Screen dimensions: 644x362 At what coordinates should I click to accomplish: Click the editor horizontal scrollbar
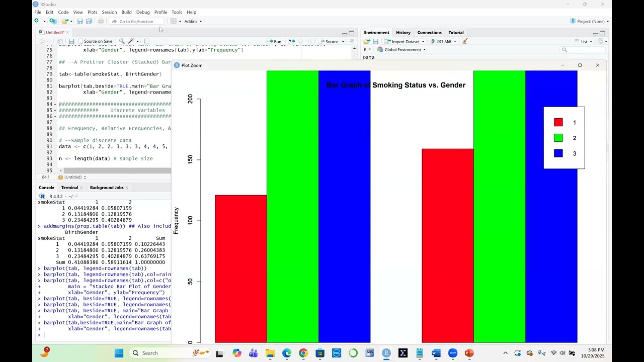[x=117, y=171]
